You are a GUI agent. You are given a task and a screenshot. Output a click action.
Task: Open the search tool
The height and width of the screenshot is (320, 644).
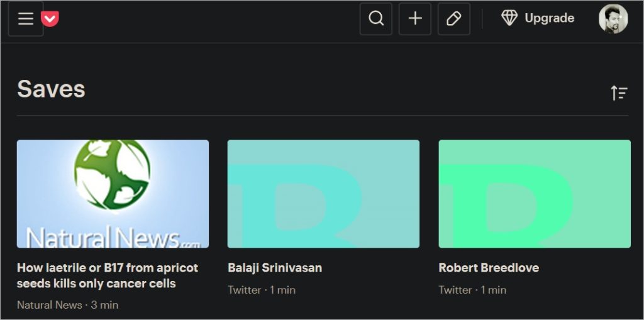[x=376, y=18]
